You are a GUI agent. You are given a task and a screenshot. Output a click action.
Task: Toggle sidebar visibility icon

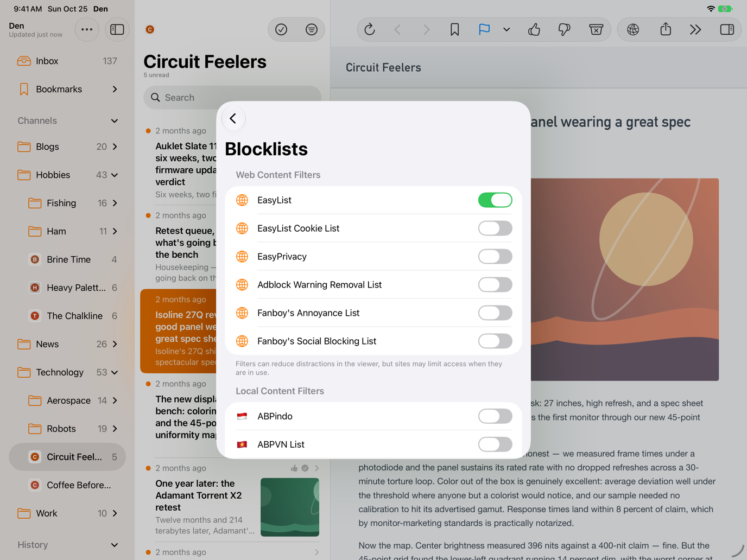(117, 29)
